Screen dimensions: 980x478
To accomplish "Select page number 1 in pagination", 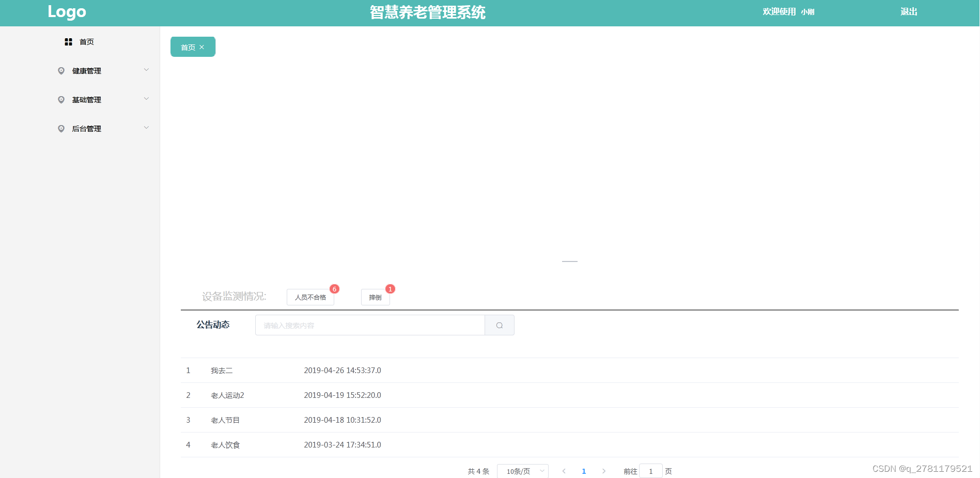I will 584,471.
